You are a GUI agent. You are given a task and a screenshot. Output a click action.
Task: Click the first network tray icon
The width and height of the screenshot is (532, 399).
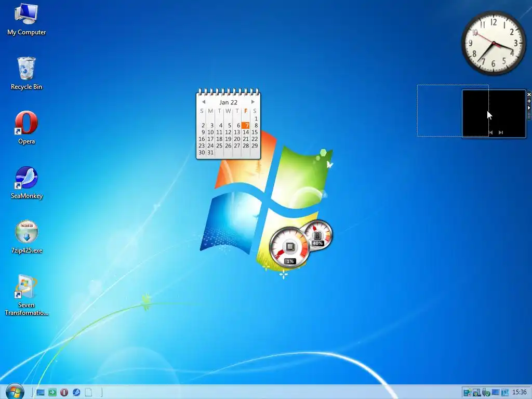468,393
